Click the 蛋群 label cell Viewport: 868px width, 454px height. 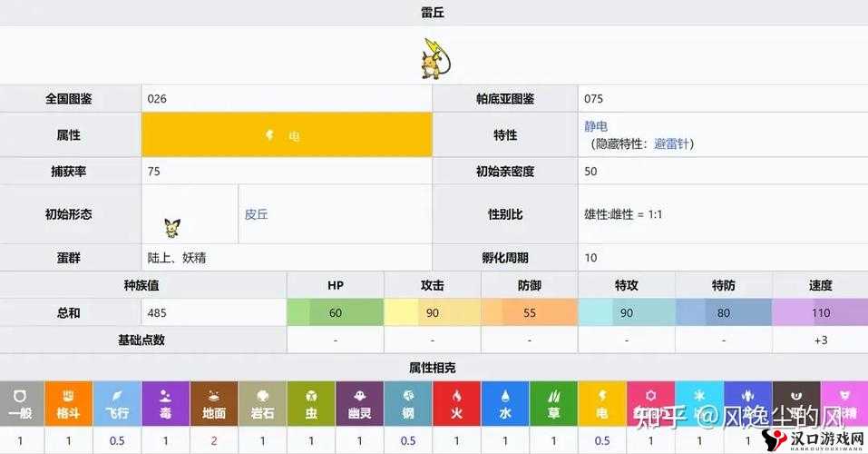[x=71, y=258]
